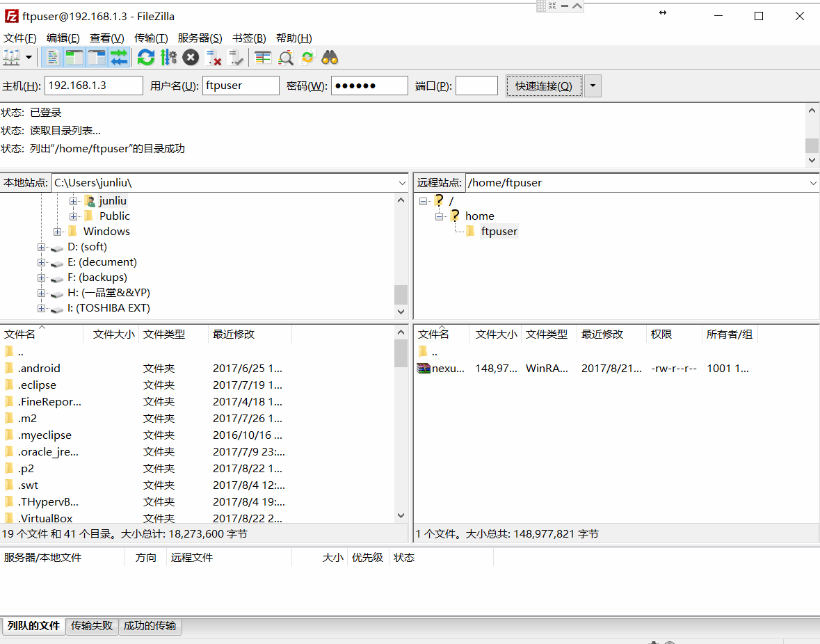This screenshot has width=820, height=644.
Task: Open the directory listing filters dialog
Action: click(x=262, y=58)
